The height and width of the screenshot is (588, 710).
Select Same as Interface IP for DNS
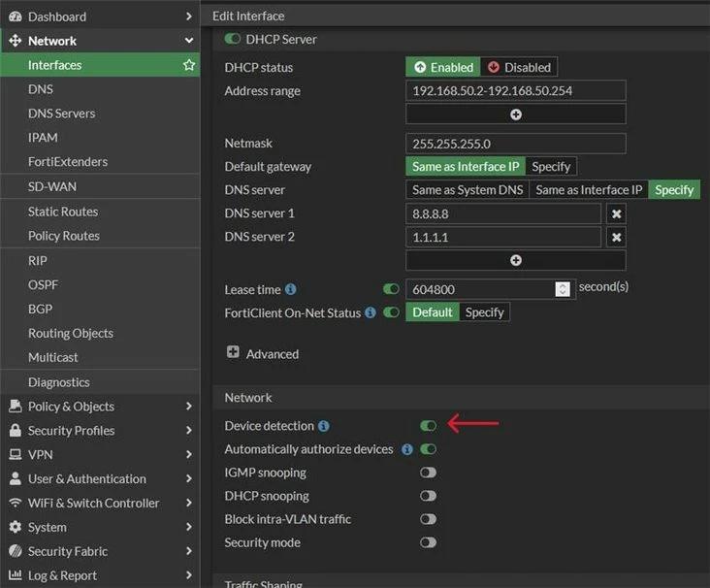point(589,190)
